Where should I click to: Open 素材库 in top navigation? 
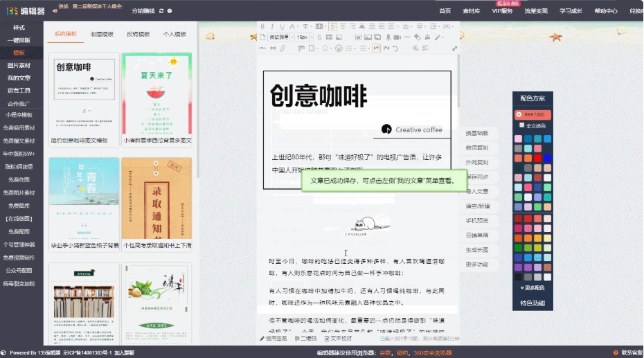[471, 11]
